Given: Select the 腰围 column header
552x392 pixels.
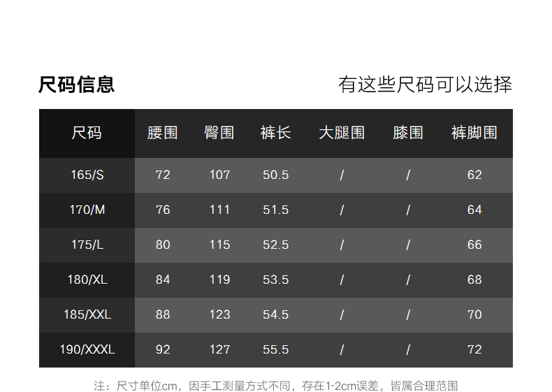Looking at the screenshot, I should click(x=163, y=133).
